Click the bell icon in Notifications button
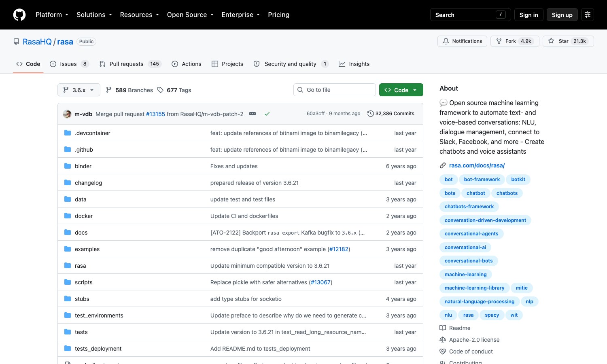 (446, 41)
